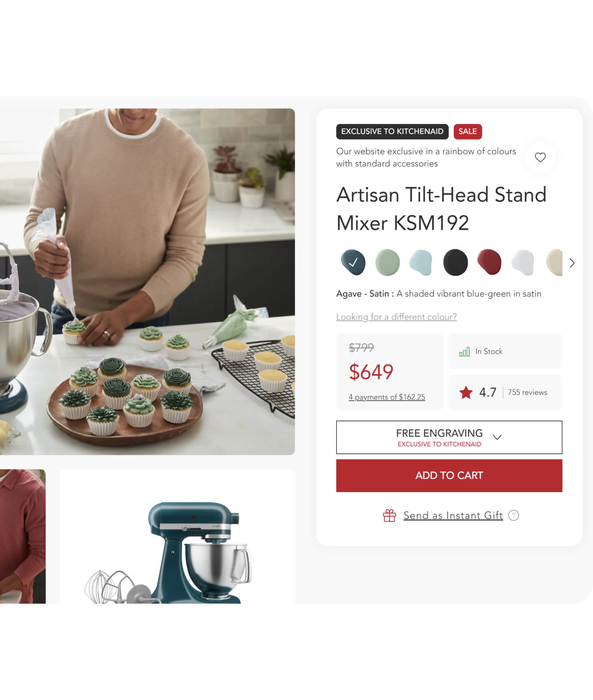Viewport: 593px width, 700px height.
Task: Open the Instant Gift help question mark
Action: point(514,515)
